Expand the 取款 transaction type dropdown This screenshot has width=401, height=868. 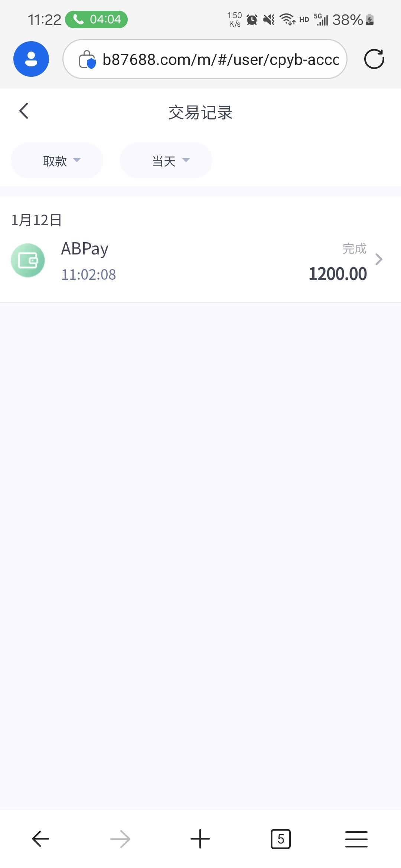57,161
